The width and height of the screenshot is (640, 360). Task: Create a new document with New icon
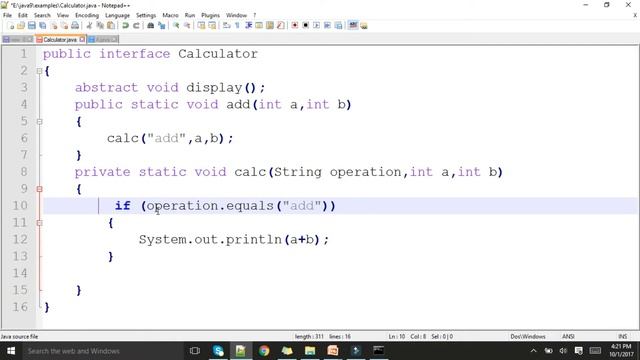(x=11, y=26)
